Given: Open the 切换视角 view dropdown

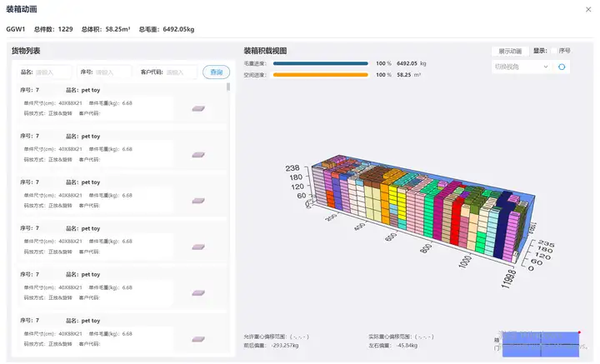Looking at the screenshot, I should 522,67.
